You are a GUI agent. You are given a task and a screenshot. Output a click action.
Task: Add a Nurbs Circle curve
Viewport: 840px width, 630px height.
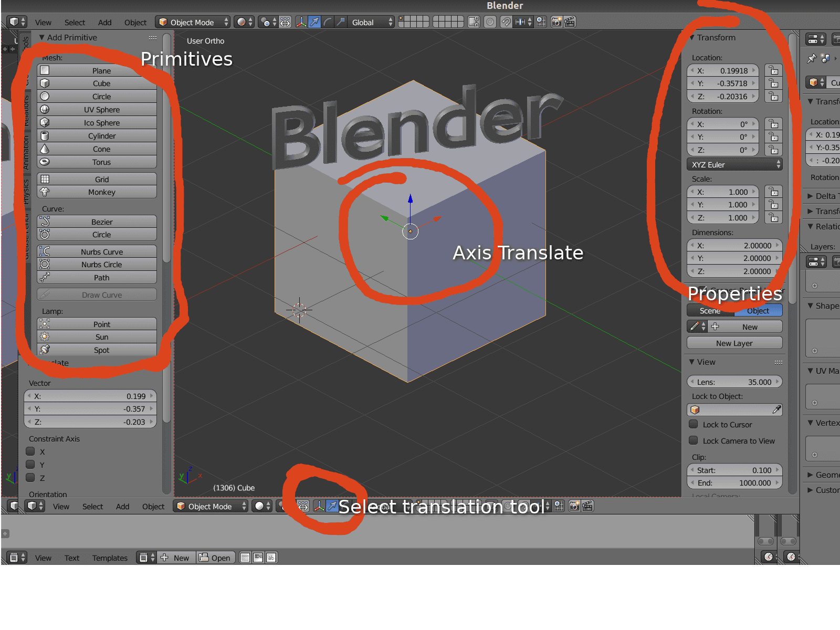(97, 265)
